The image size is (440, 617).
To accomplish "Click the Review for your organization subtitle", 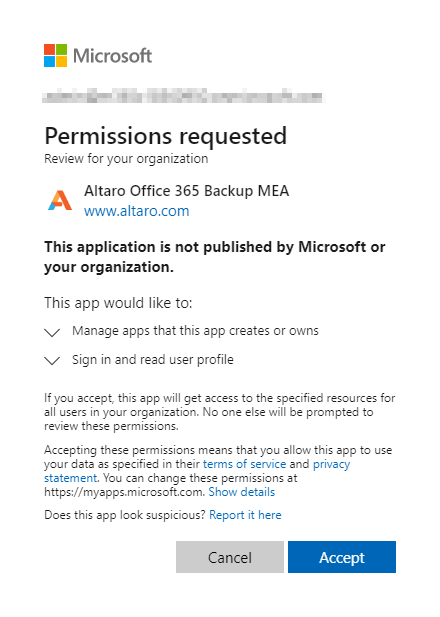I will click(126, 159).
